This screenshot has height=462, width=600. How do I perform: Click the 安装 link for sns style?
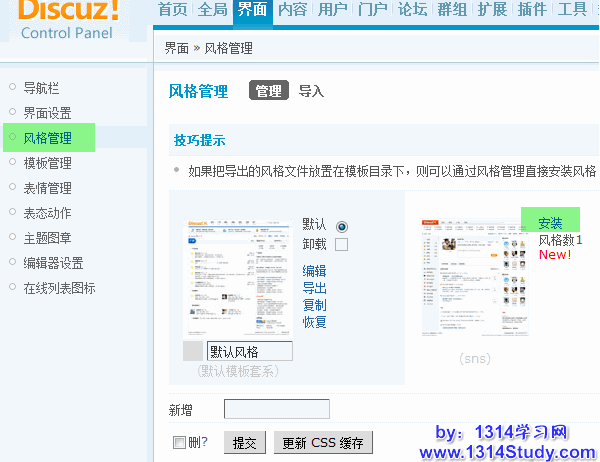click(x=550, y=222)
